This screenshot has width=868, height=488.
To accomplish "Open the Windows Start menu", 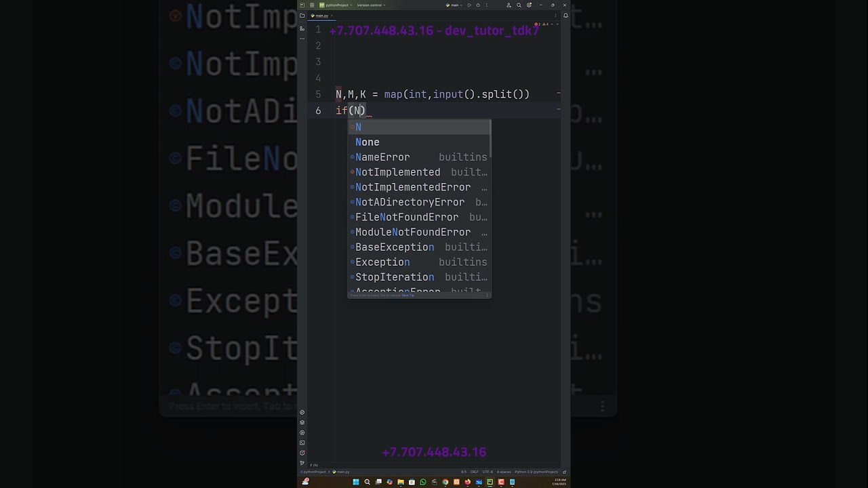I will pyautogui.click(x=356, y=482).
